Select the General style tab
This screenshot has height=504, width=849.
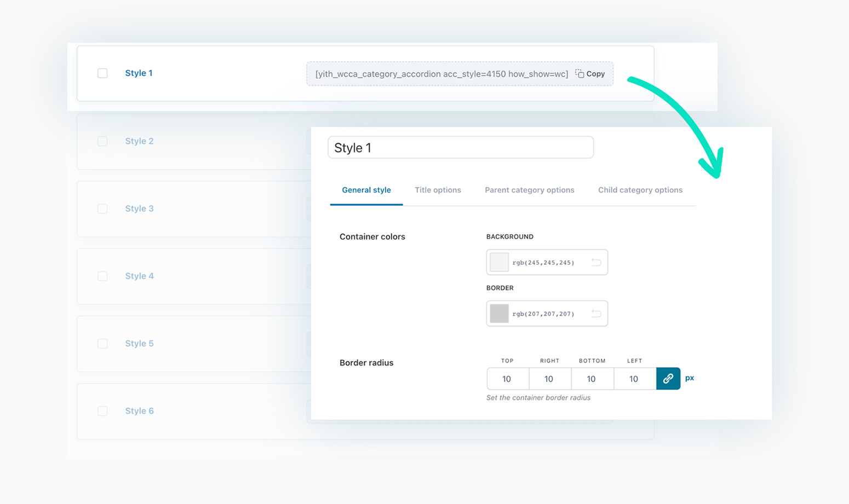pos(366,190)
